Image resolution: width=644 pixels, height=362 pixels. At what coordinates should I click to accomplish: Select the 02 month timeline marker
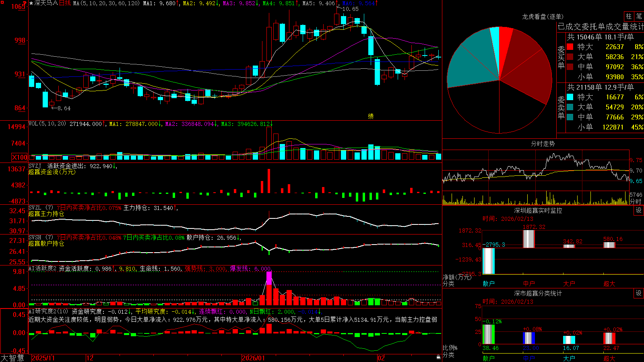point(381,358)
